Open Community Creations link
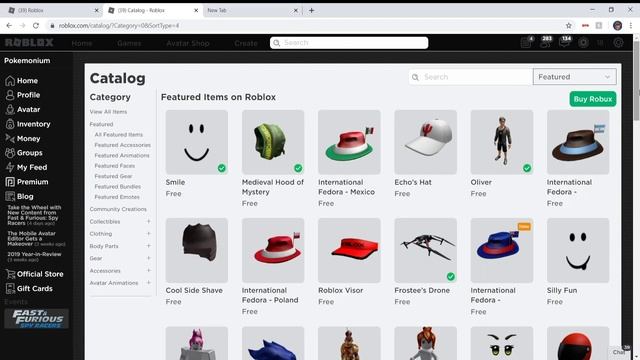 118,209
